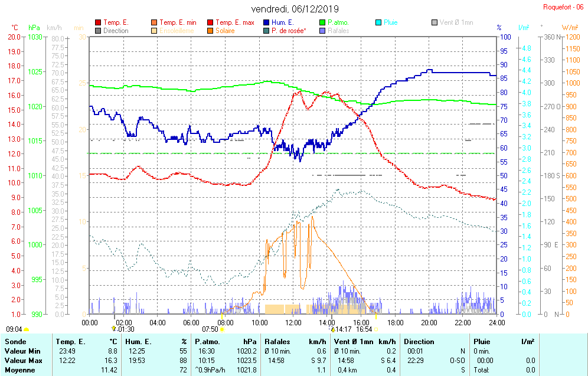Image resolution: width=588 pixels, height=376 pixels.
Task: Click the '12:00' tick on time axis
Action: pos(293,322)
